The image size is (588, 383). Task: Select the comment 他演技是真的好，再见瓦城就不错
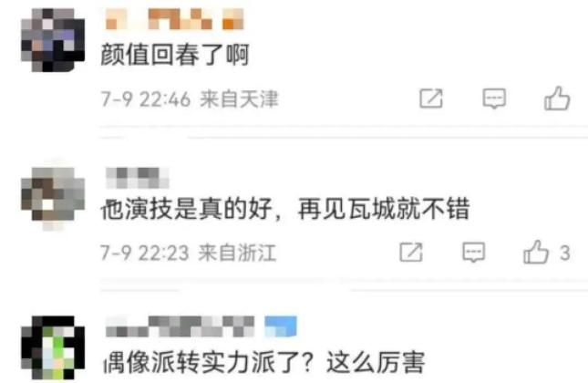pyautogui.click(x=285, y=209)
